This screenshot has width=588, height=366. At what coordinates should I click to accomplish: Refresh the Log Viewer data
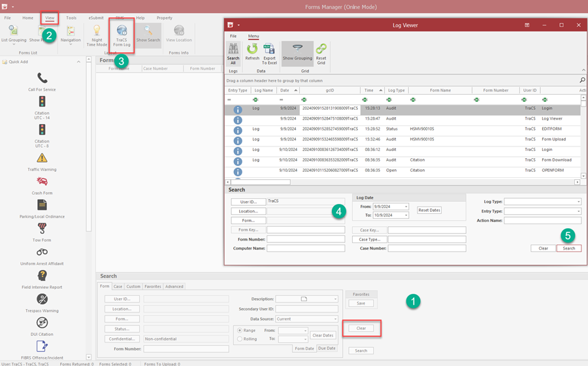(x=252, y=52)
